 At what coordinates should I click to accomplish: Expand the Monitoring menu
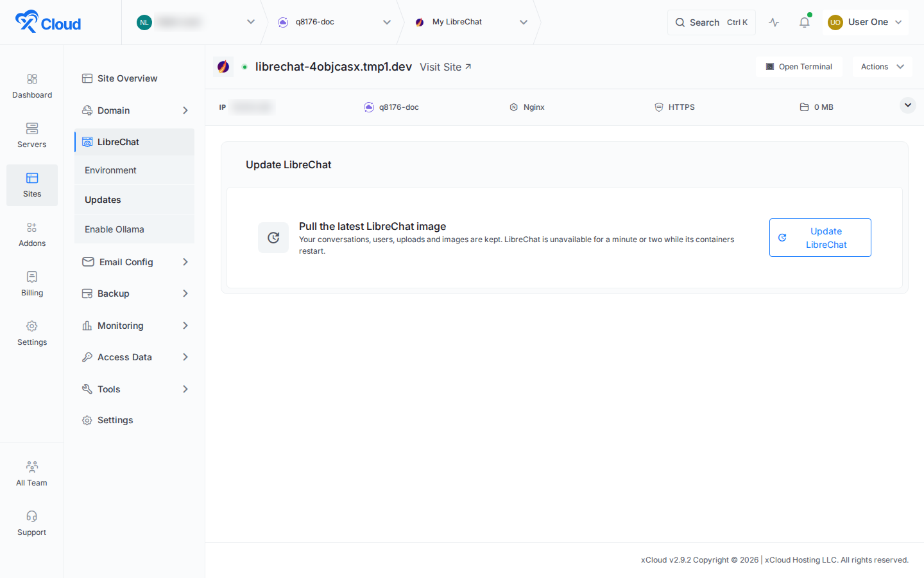(x=134, y=326)
